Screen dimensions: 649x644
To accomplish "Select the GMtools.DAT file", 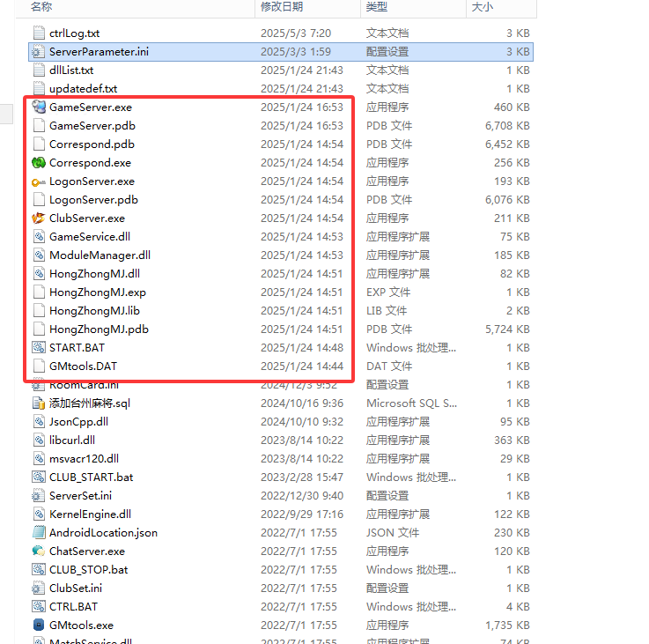I will pyautogui.click(x=83, y=366).
